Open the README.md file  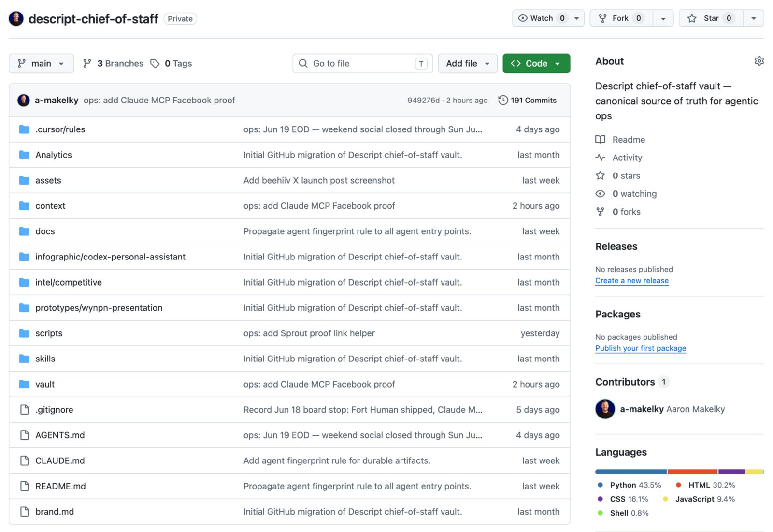pyautogui.click(x=60, y=486)
